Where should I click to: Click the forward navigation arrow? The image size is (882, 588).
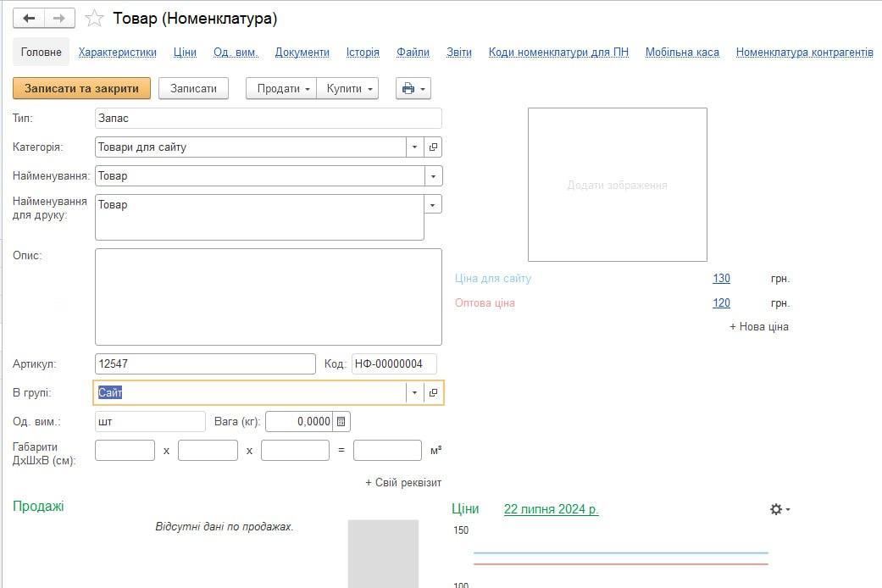tap(59, 19)
